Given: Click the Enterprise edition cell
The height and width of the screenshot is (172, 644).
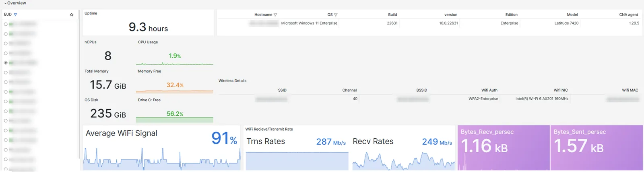Looking at the screenshot, I should (509, 23).
